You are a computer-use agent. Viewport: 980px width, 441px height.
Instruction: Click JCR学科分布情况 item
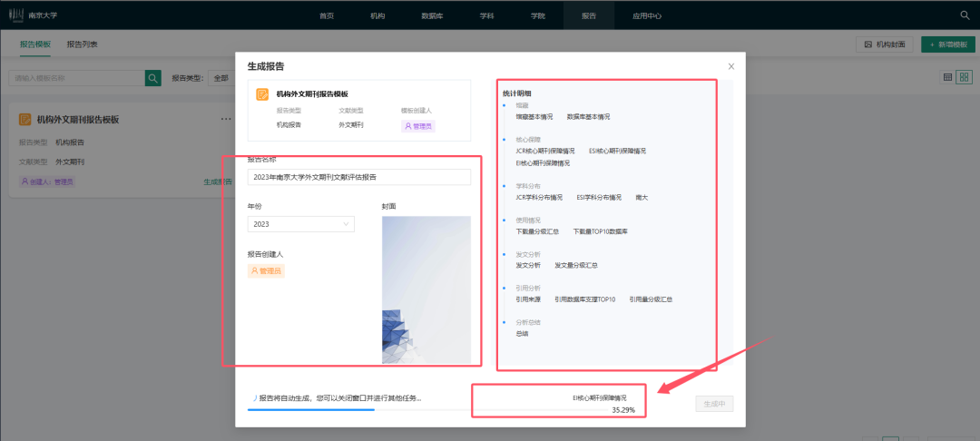click(539, 198)
